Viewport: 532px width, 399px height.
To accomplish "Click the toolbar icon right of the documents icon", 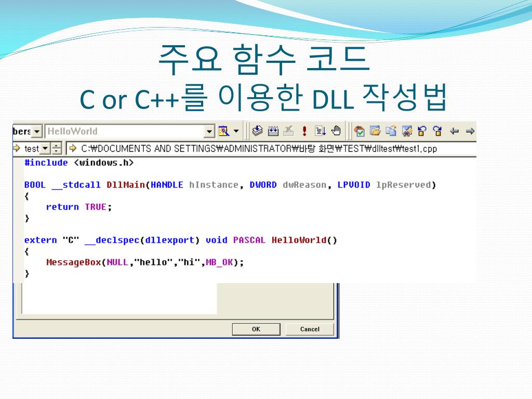I will tap(407, 131).
